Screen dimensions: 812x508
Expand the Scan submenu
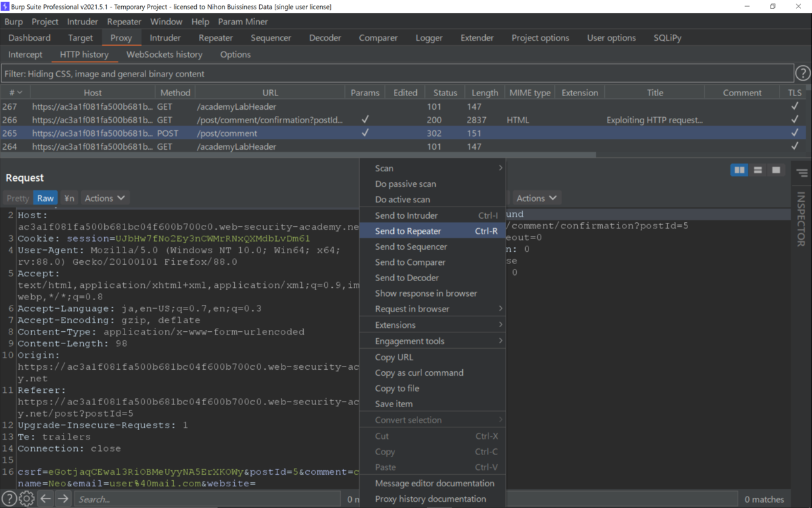coord(433,168)
